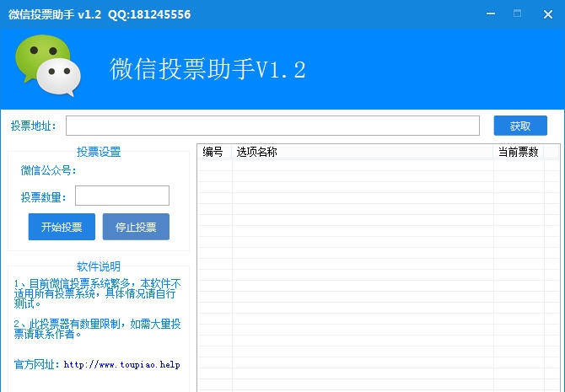Click the 微信投票助手V1.2 banner title

[208, 69]
